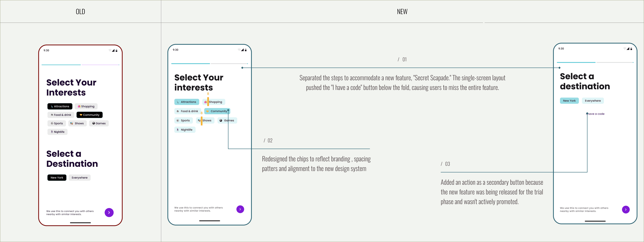Click purple next arrow on destination screen
Screen dimensions: 644x242
coord(625,209)
